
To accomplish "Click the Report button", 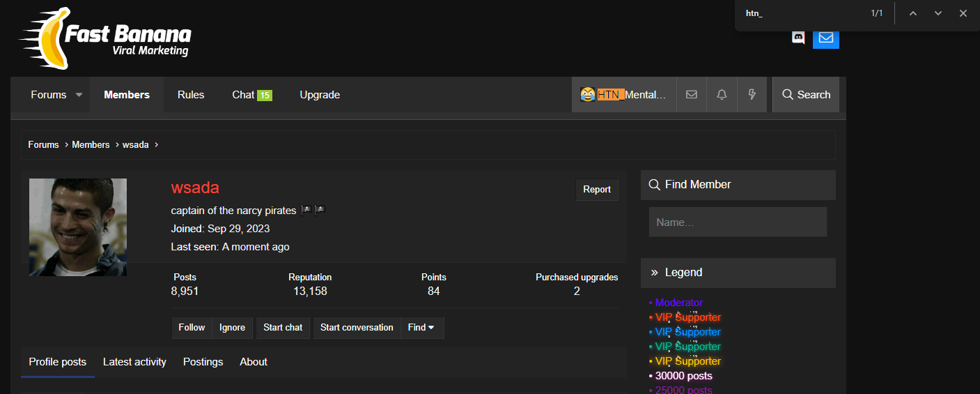I will point(597,190).
